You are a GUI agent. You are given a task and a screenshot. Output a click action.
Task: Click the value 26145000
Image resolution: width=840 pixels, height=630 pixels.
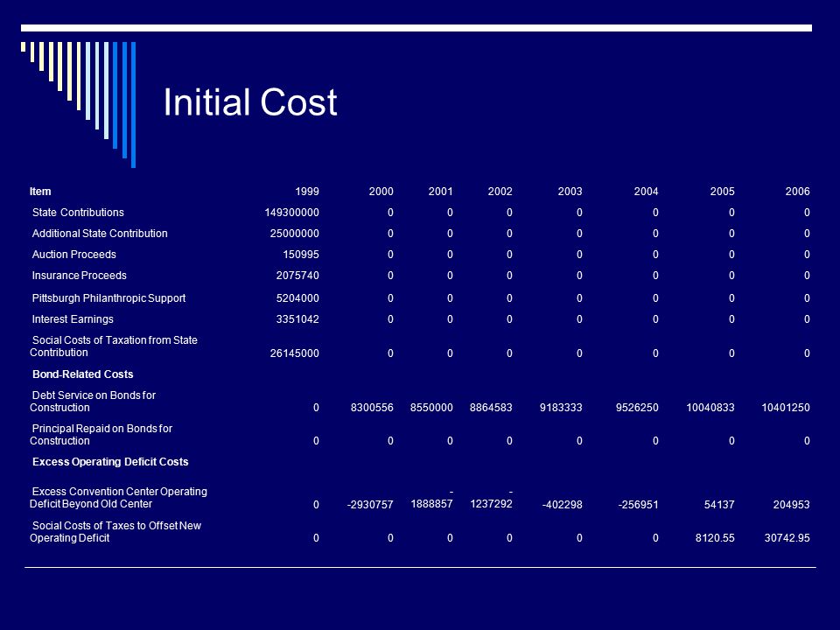tap(295, 353)
